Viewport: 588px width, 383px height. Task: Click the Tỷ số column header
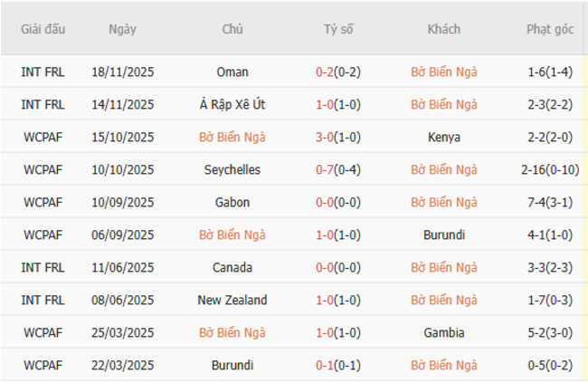click(338, 29)
